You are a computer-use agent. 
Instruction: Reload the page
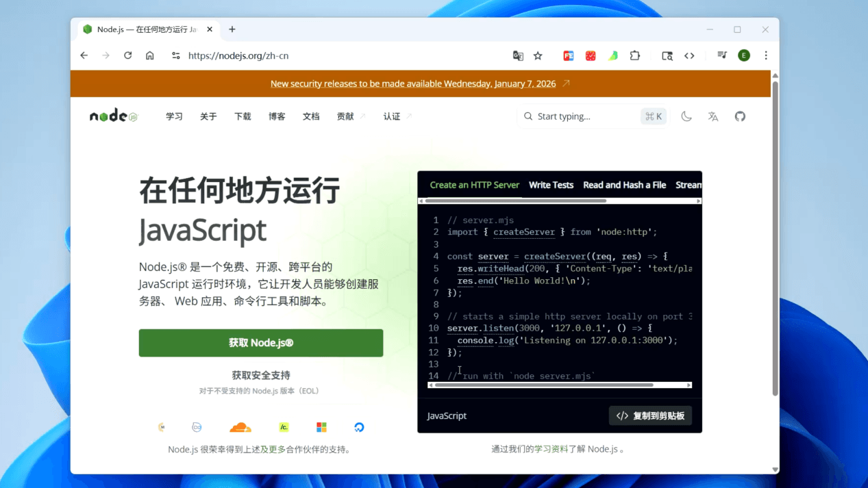(127, 55)
